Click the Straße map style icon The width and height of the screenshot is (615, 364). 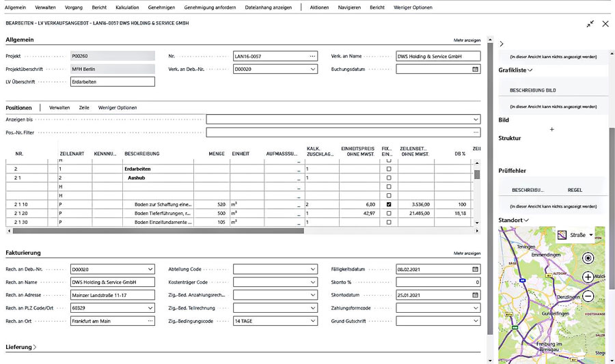(x=562, y=235)
